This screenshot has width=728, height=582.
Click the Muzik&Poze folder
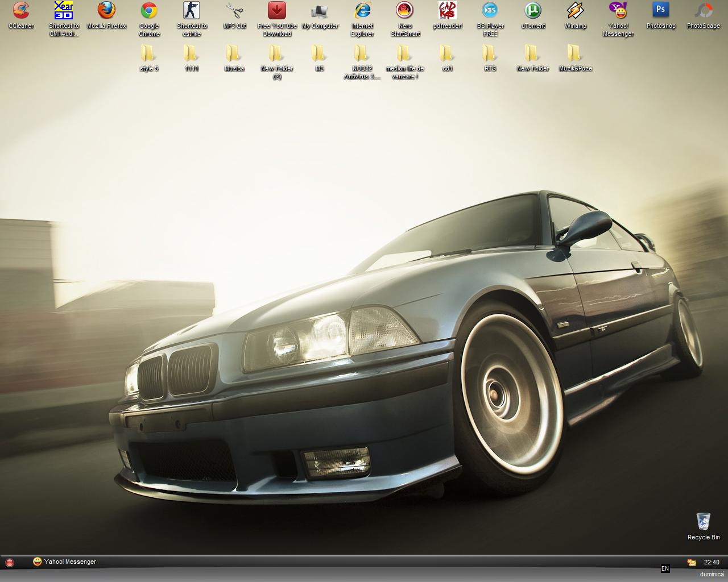575,54
